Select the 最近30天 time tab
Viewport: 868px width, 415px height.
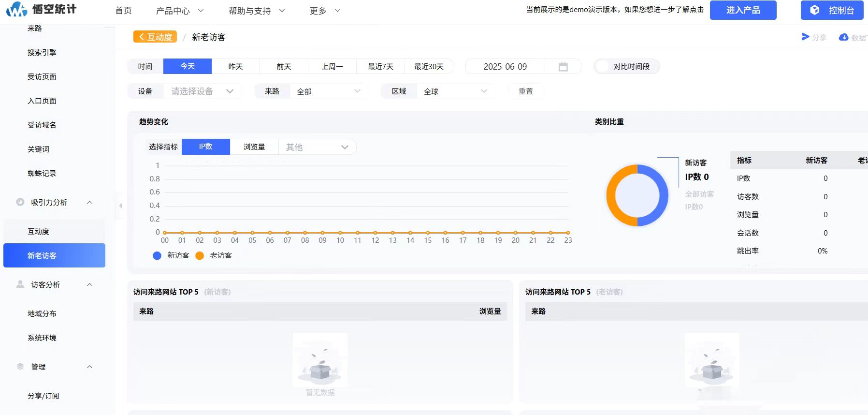(429, 66)
